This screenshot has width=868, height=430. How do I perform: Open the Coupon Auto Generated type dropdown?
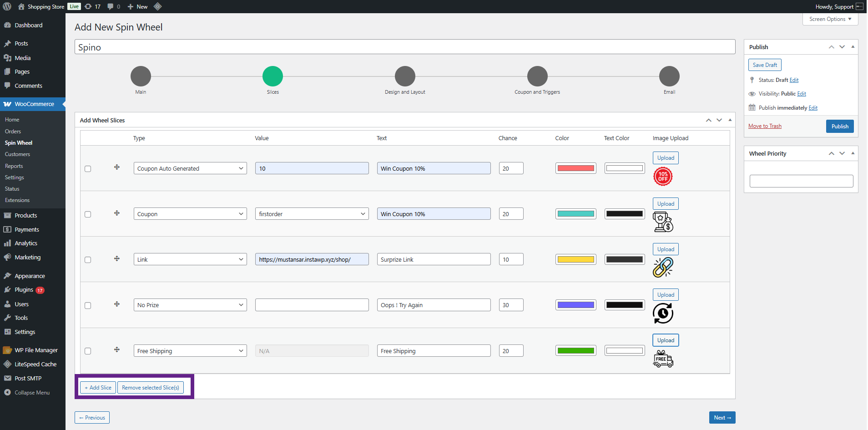(x=190, y=168)
